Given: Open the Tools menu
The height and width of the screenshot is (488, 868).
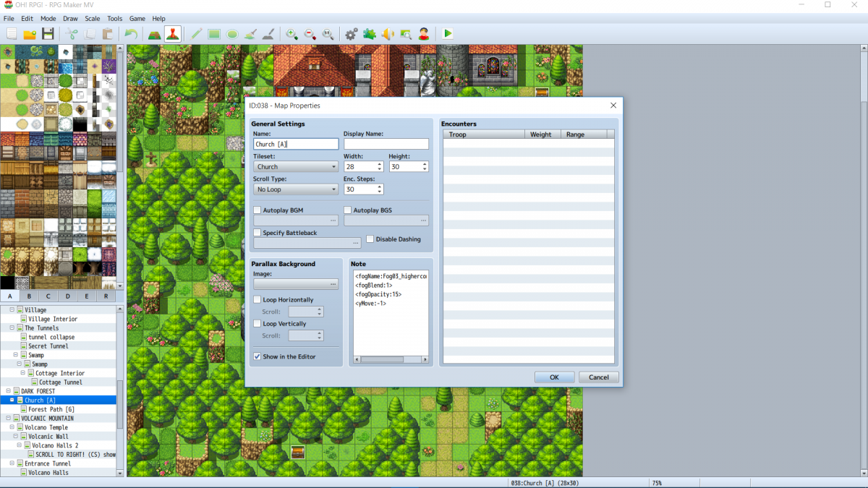Looking at the screenshot, I should (115, 18).
